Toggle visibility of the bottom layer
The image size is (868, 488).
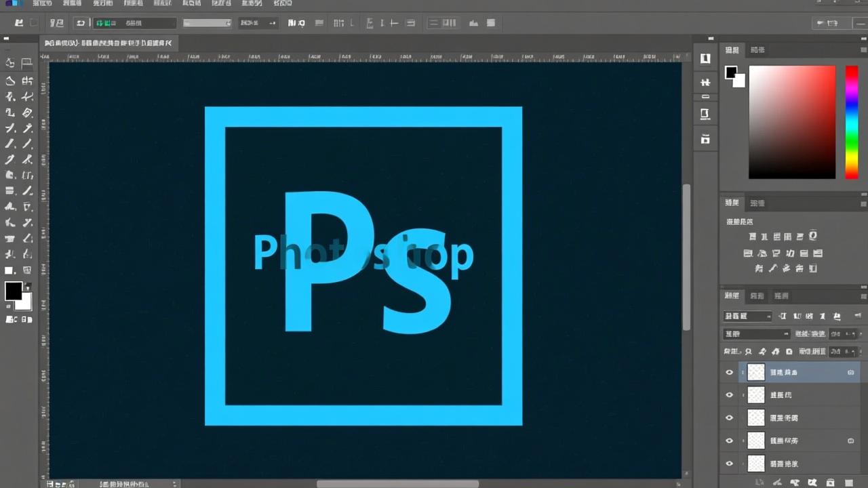(729, 464)
